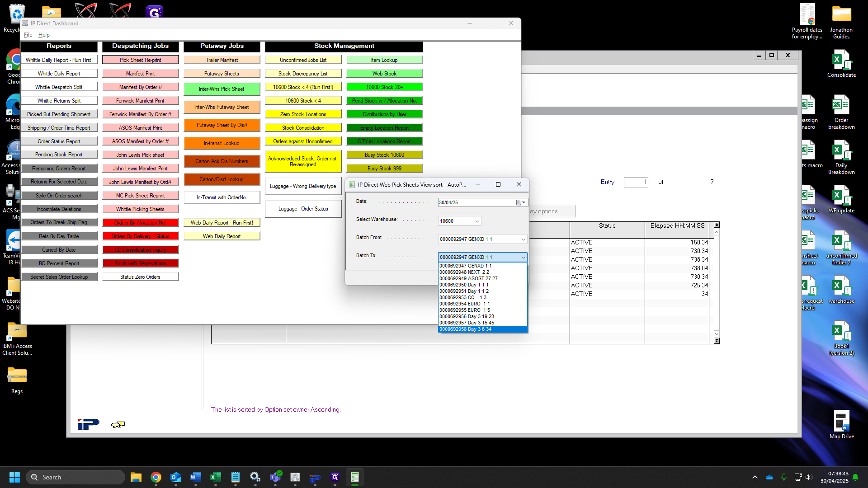Image resolution: width=868 pixels, height=488 pixels.
Task: Open Outlook from the taskbar
Action: click(175, 477)
